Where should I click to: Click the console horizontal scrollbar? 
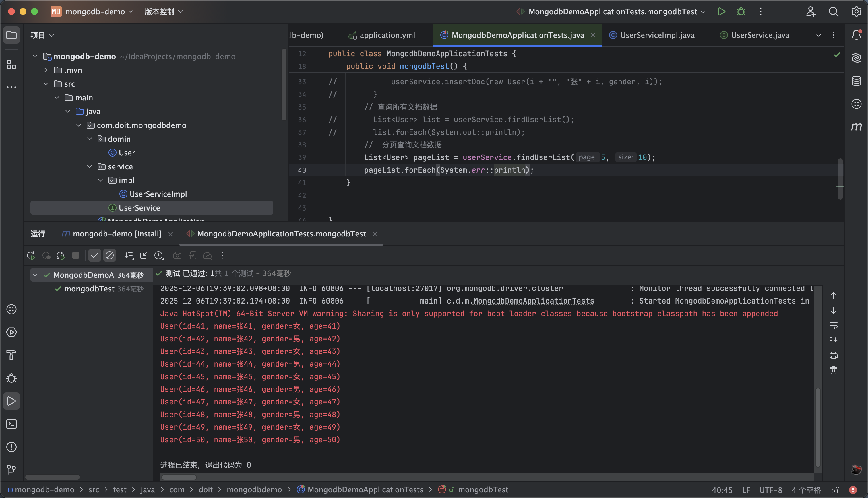[x=179, y=477]
